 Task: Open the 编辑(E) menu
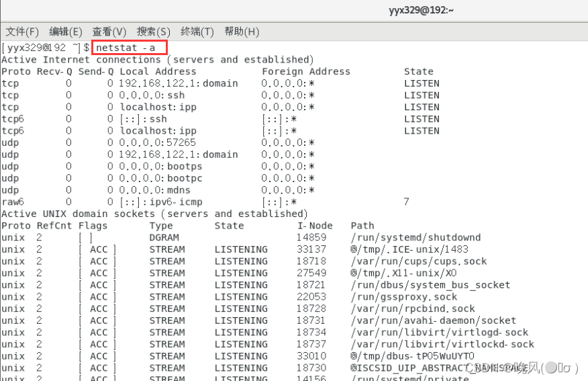pyautogui.click(x=66, y=32)
